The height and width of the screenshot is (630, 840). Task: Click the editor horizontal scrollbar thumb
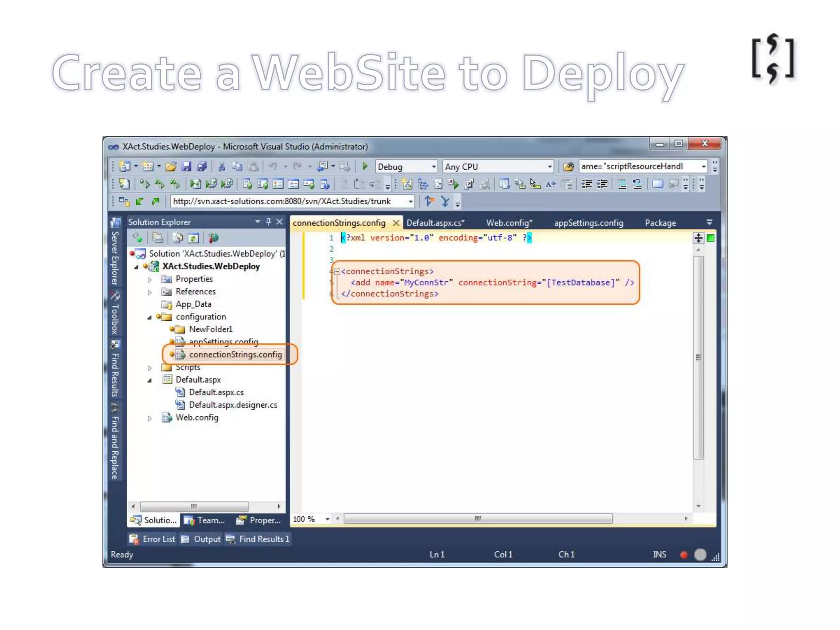(478, 518)
